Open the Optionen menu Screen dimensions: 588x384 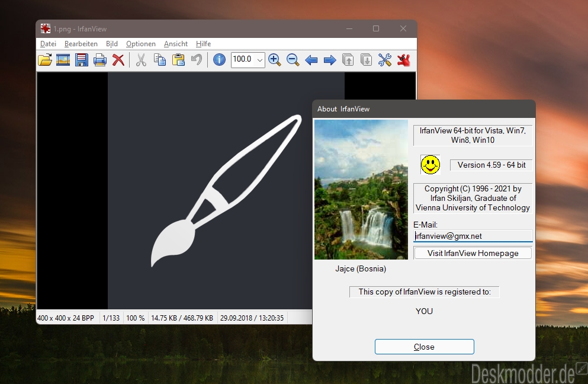coord(140,44)
